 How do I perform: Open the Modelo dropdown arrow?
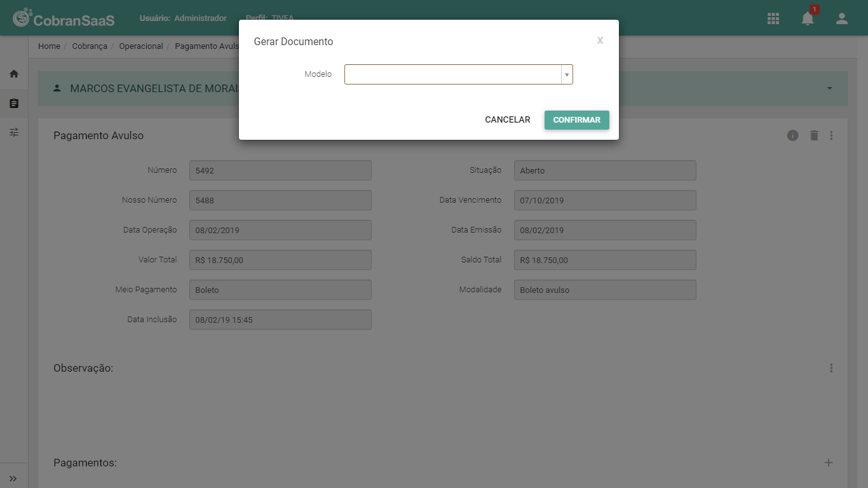(567, 74)
